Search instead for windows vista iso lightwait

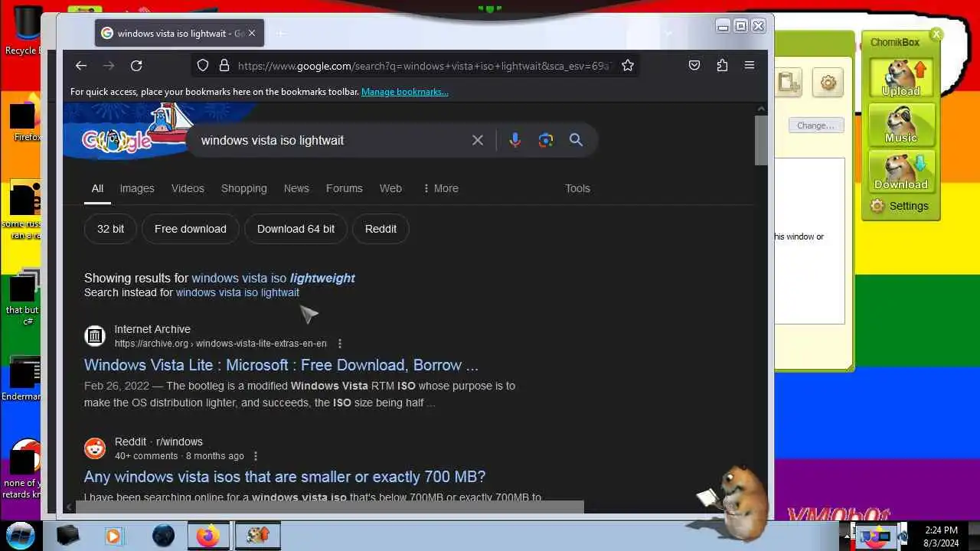pyautogui.click(x=237, y=292)
